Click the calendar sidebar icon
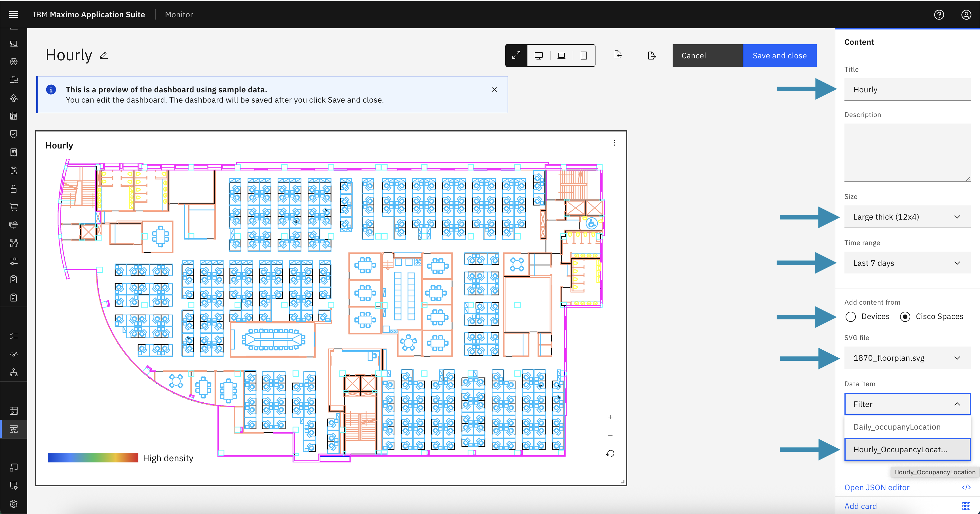Viewport: 980px width, 514px height. (14, 116)
